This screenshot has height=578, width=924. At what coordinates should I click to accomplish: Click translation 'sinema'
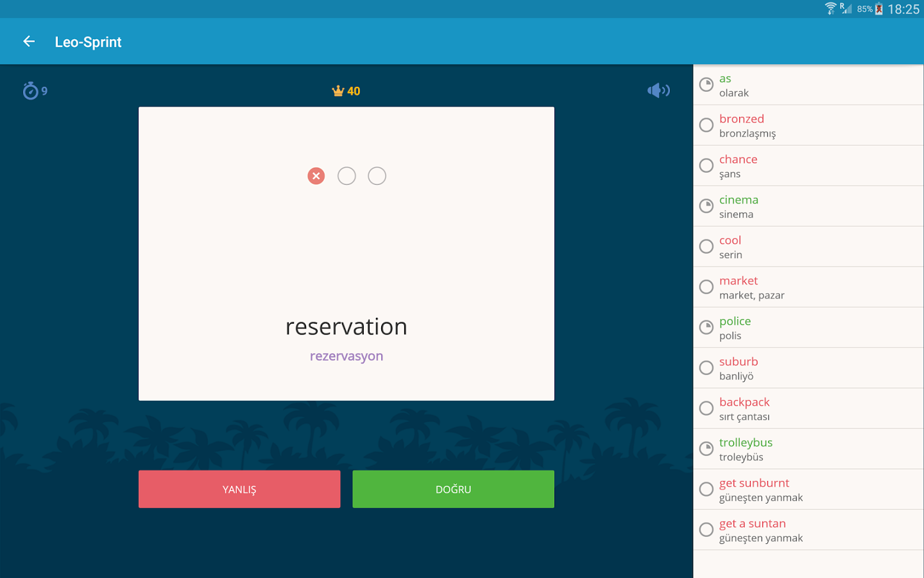[736, 215]
